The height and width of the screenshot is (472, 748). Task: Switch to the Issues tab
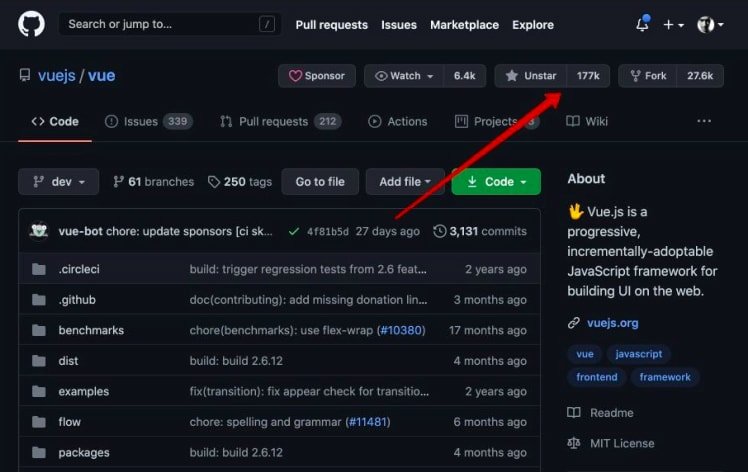pos(140,121)
